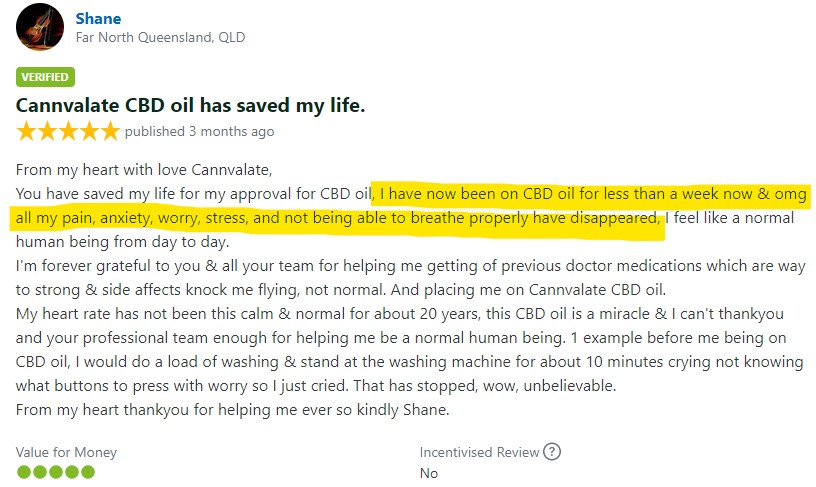Click the first gold rating star

coord(26,131)
